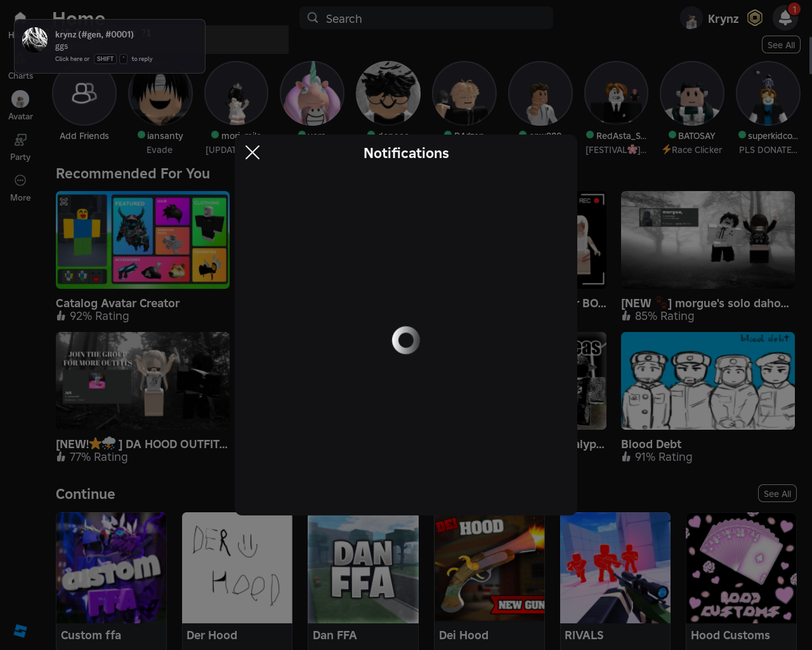
Task: Open Dei Hood game thumbnail
Action: pyautogui.click(x=489, y=568)
